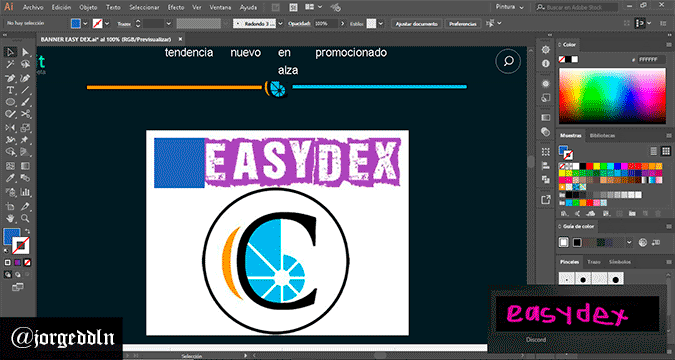Pick a color from the Color panel spectrum
The height and width of the screenshot is (360, 675).
tap(612, 96)
